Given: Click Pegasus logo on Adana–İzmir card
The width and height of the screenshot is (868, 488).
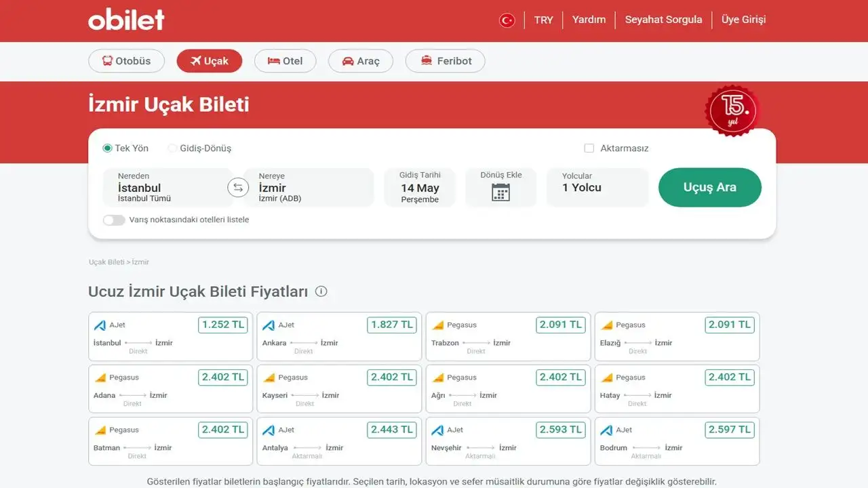Looking at the screenshot, I should coord(100,378).
